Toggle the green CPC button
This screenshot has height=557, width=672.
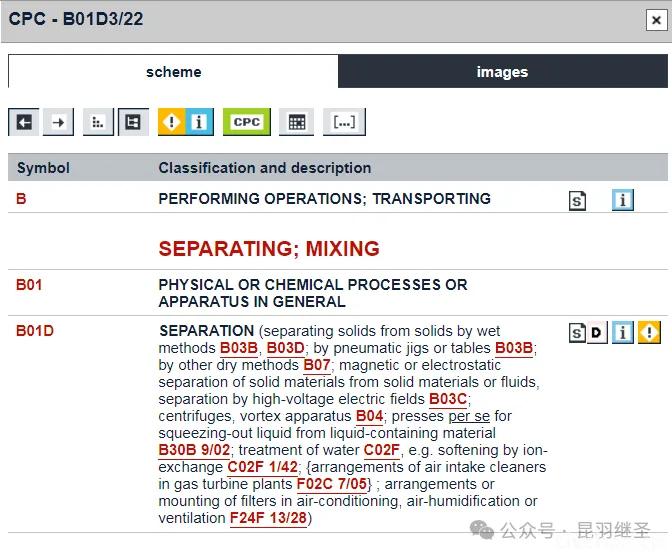pyautogui.click(x=247, y=122)
